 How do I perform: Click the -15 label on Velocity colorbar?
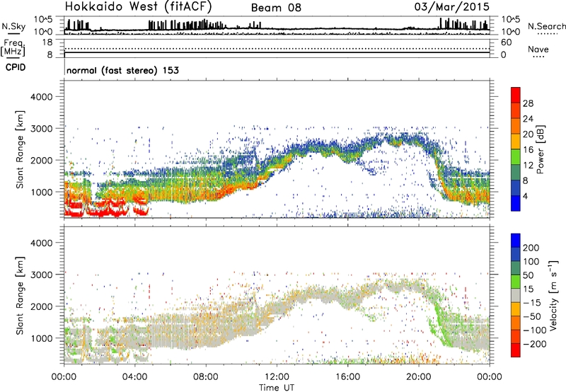[x=532, y=303]
